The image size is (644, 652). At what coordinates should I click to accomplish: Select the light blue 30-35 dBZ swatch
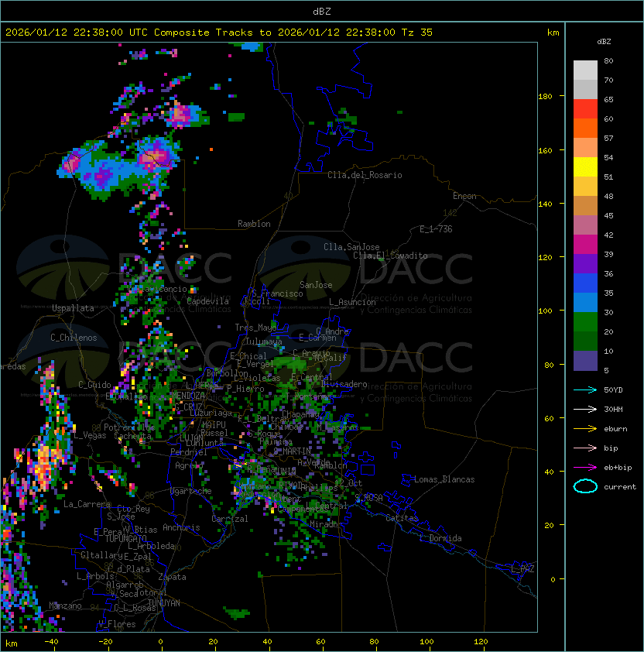(585, 303)
